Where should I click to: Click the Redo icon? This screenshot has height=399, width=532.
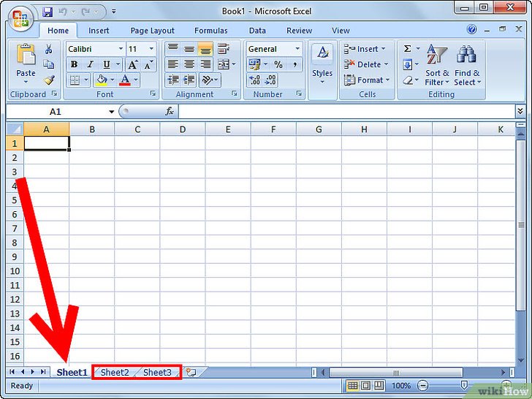point(85,12)
